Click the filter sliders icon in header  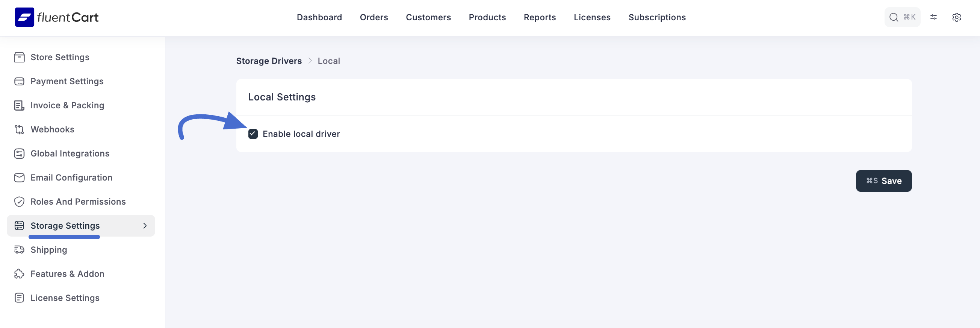(933, 17)
